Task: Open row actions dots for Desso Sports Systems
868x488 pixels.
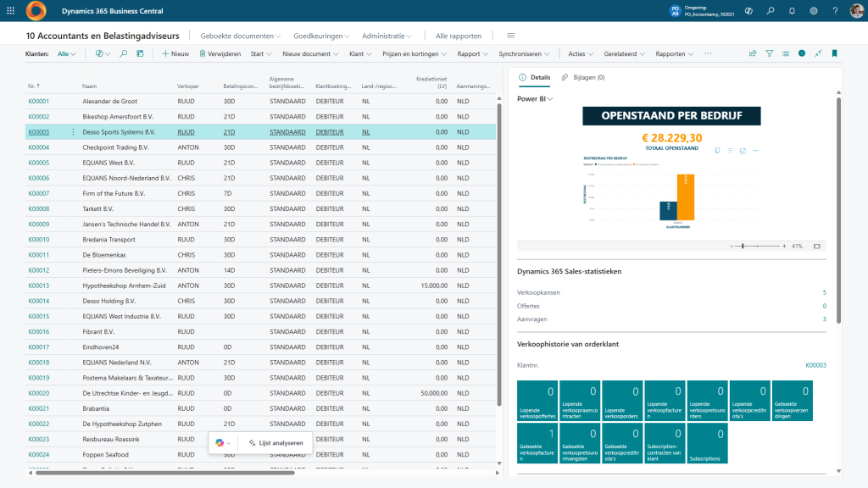Action: coord(73,131)
